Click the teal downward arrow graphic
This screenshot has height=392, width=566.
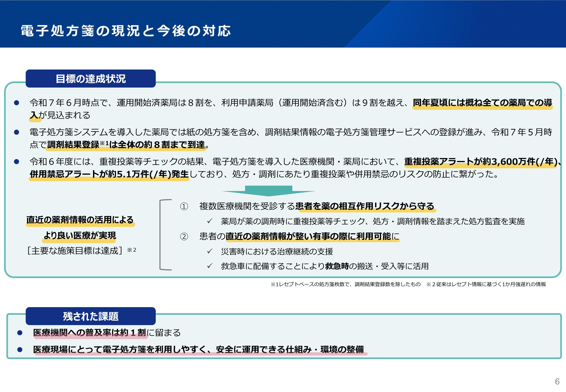269,191
